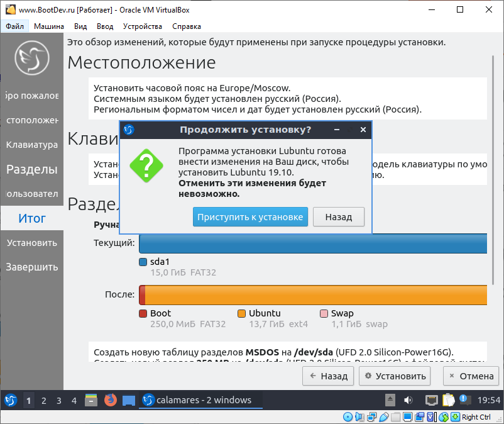Open the Ввод menu
This screenshot has height=424, width=504.
105,26
